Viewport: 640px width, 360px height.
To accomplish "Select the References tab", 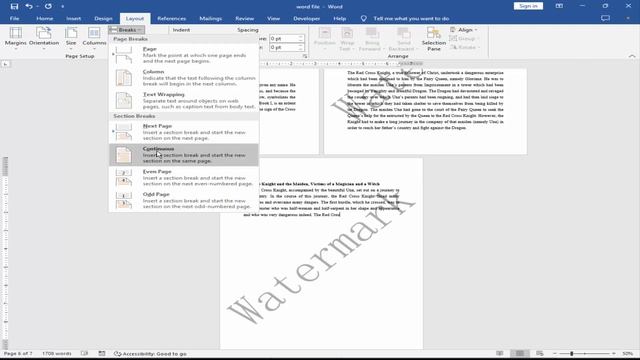I will [x=171, y=18].
